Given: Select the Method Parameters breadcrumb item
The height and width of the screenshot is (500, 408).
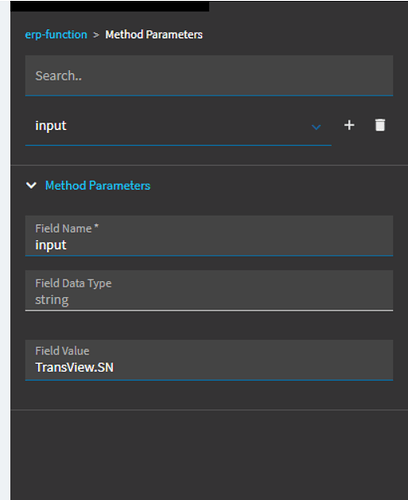Looking at the screenshot, I should 154,35.
